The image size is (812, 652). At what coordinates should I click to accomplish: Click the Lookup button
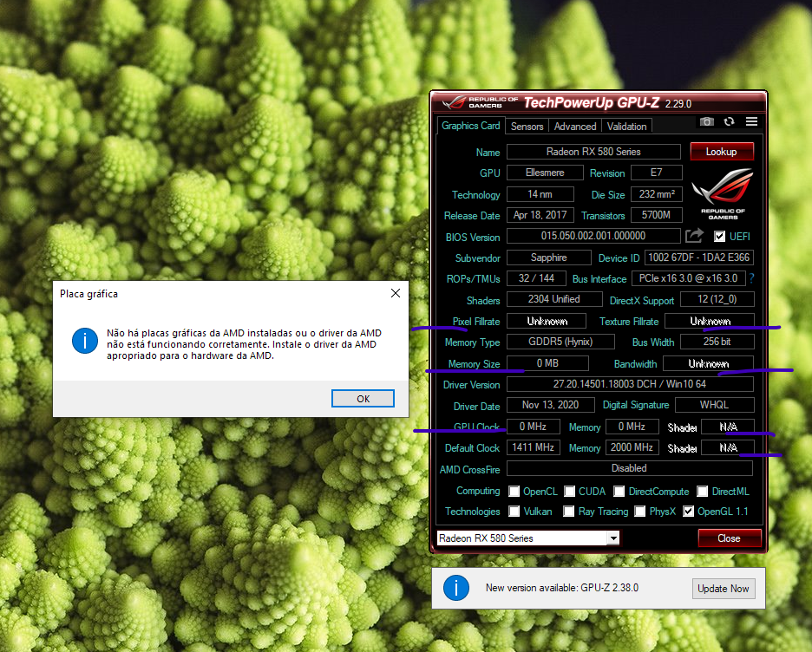(722, 152)
